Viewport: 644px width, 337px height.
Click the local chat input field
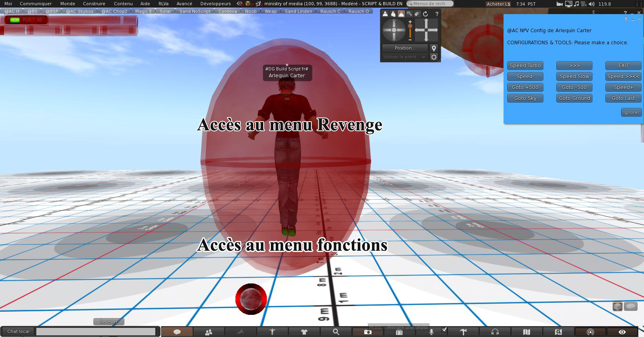[96, 331]
